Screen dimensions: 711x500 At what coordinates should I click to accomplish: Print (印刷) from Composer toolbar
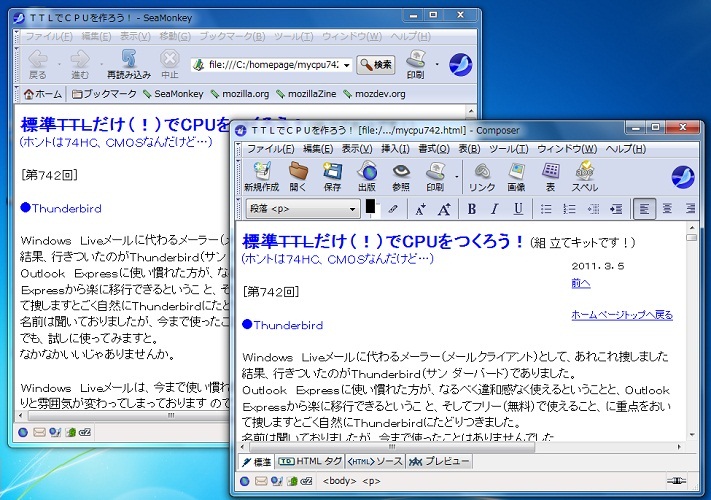tap(434, 176)
